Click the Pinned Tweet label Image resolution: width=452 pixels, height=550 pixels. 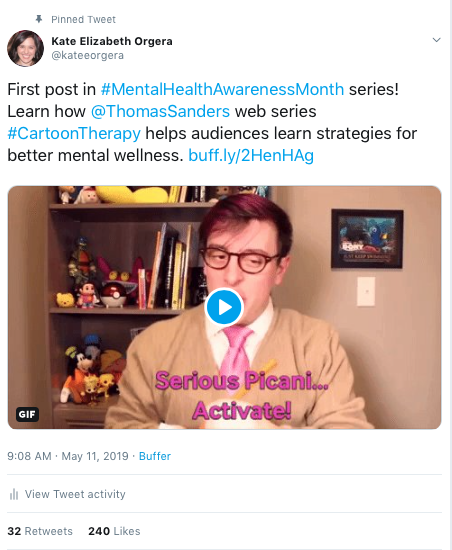point(83,19)
